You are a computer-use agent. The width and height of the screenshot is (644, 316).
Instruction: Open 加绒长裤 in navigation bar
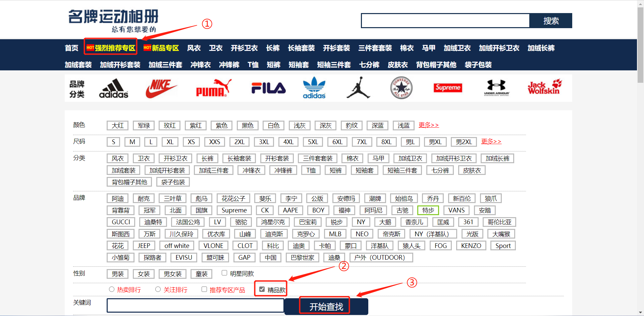(541, 48)
